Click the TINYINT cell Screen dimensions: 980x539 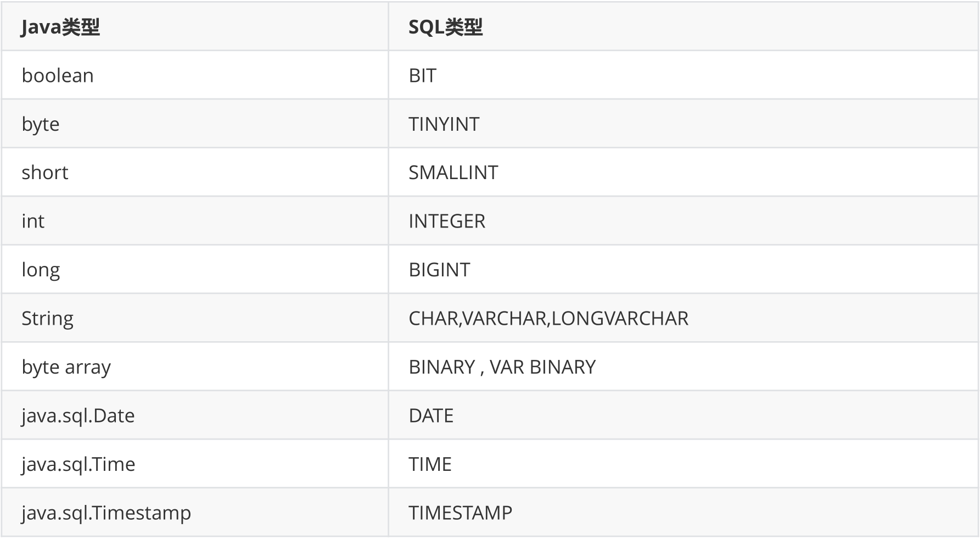click(x=444, y=124)
